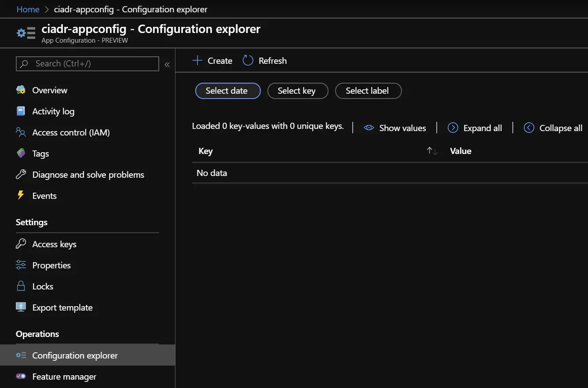Select Configuration explorer in Operations
The image size is (588, 388).
(88, 355)
